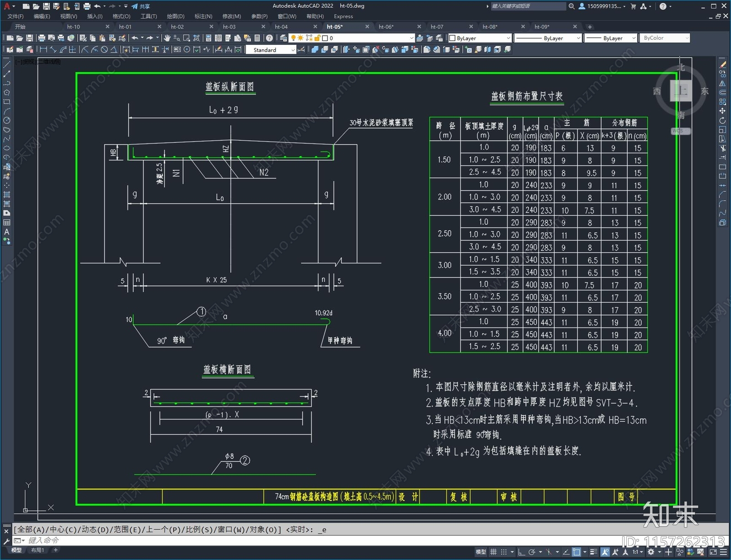Open the 文件(F) menu

[x=16, y=16]
